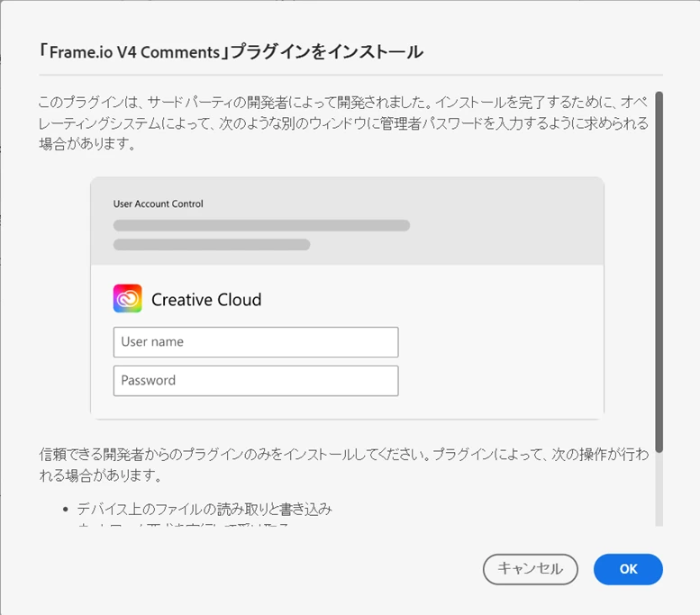Click the Password field
This screenshot has width=700, height=615.
pyautogui.click(x=256, y=381)
